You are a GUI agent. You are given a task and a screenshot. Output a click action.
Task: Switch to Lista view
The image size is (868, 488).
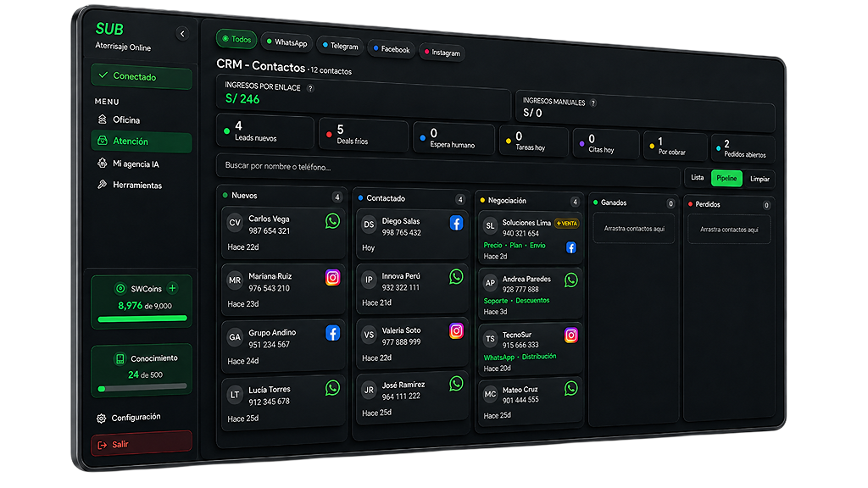(x=698, y=178)
